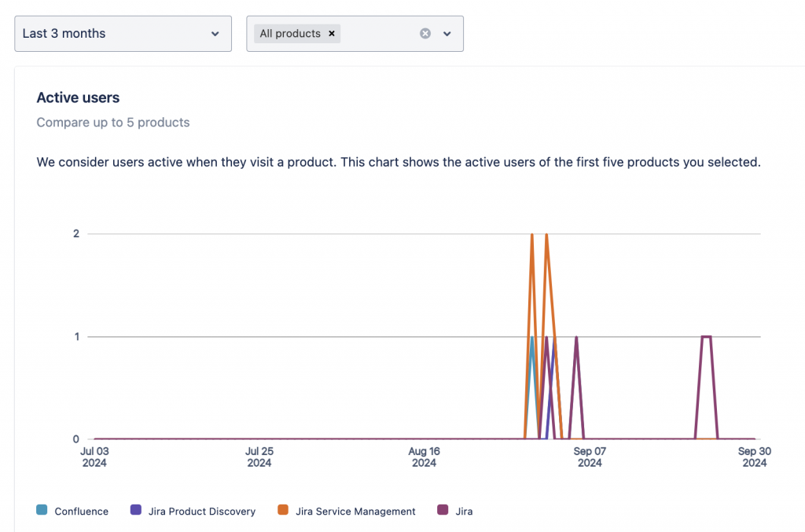Click the "Jul 03 2024" x-axis label

tap(94, 457)
